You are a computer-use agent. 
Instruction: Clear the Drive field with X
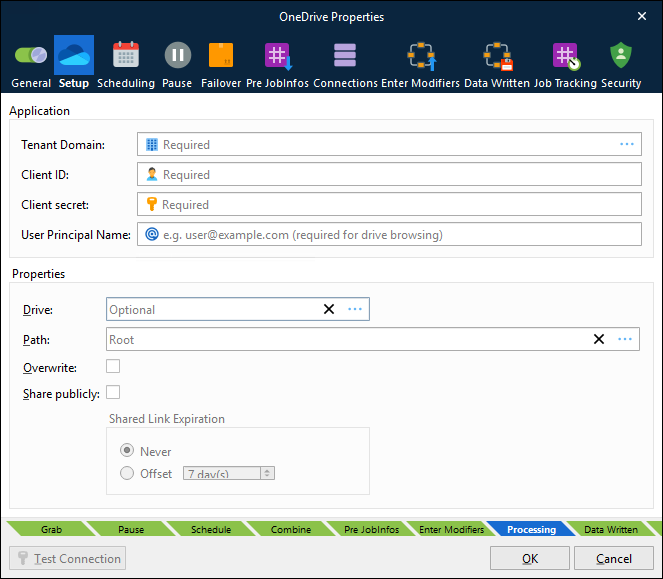coord(329,309)
